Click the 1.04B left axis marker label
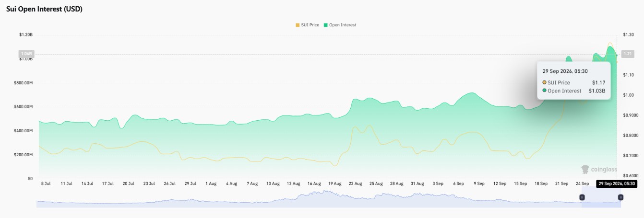644x218 pixels. 26,54
